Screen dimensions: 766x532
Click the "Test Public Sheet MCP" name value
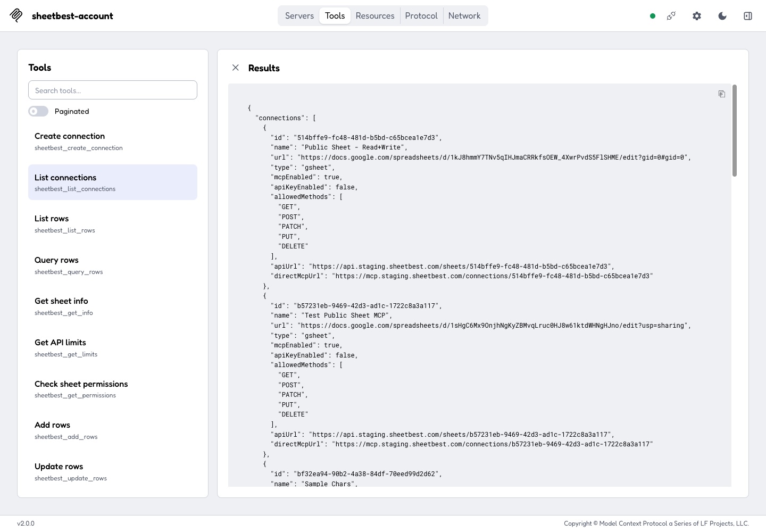coord(346,315)
